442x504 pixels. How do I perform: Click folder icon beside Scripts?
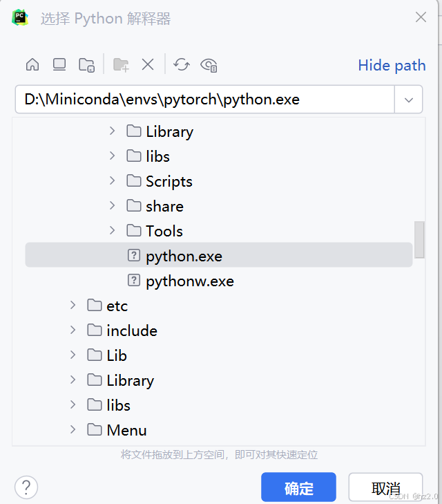(134, 181)
